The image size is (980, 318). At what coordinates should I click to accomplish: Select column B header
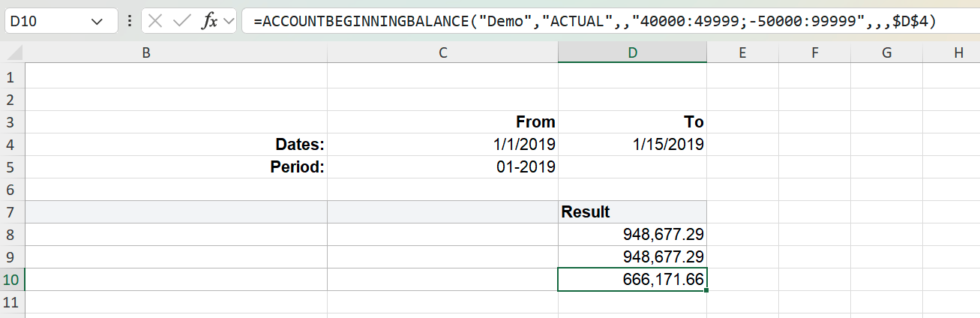pos(176,52)
